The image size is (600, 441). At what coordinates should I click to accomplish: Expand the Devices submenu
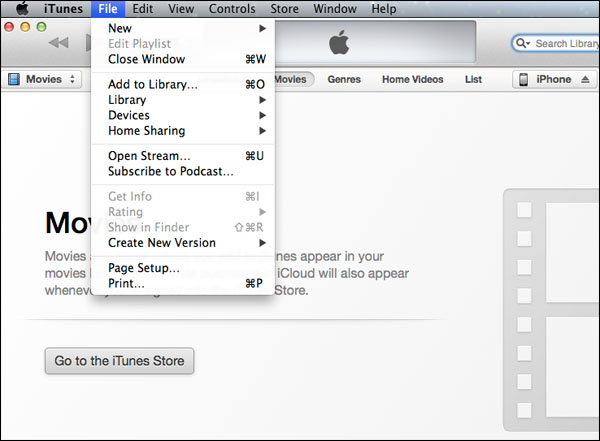click(183, 115)
